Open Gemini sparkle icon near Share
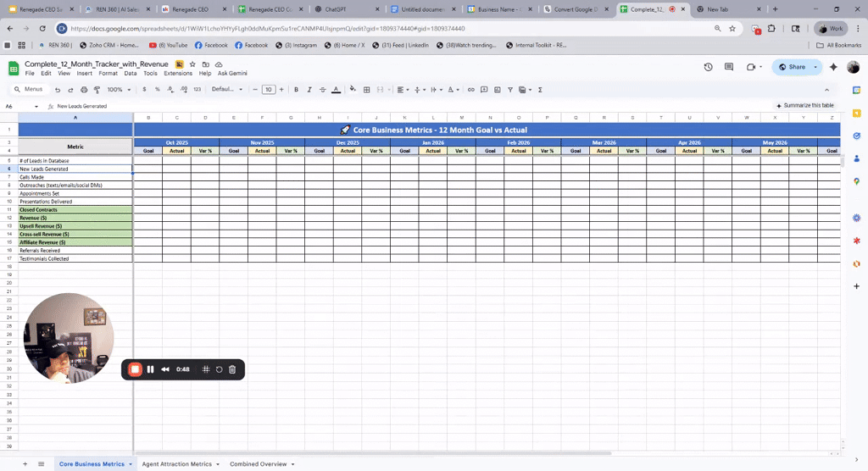 tap(833, 67)
